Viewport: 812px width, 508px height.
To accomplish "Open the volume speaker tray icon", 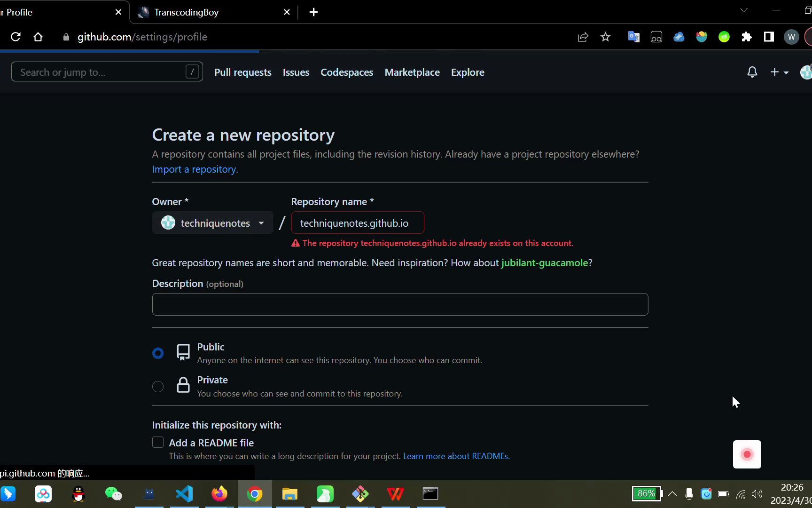I will coord(757,494).
